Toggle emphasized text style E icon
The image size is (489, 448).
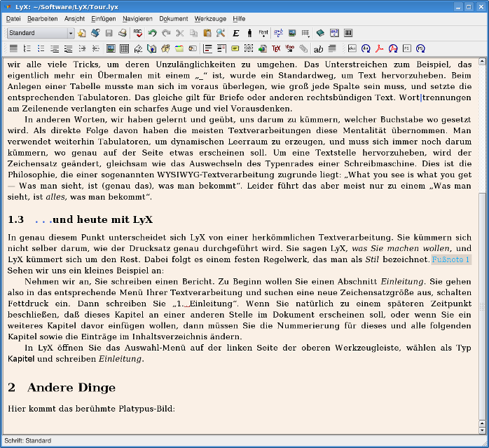236,33
